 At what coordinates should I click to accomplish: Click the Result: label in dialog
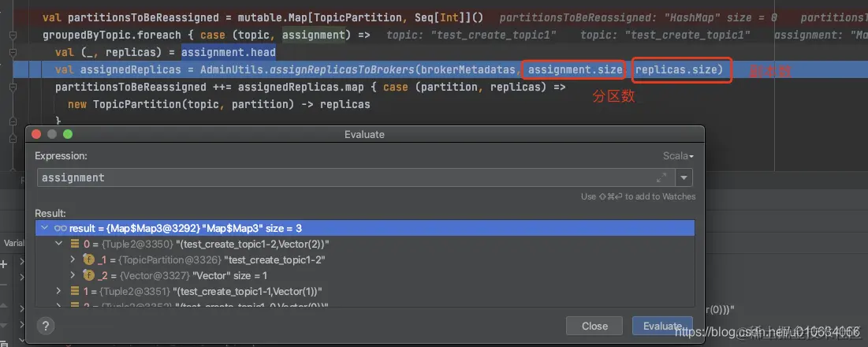point(50,213)
